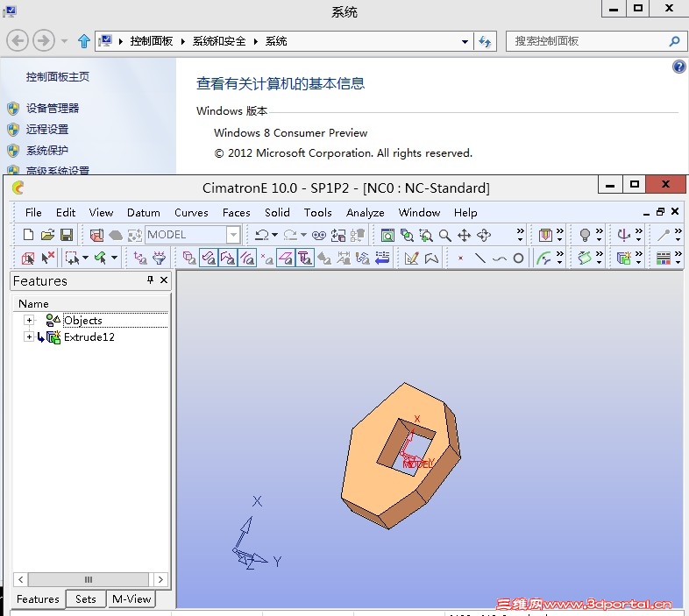Toggle the pink plane selection filter
Screen dimensions: 689x616
click(x=286, y=258)
